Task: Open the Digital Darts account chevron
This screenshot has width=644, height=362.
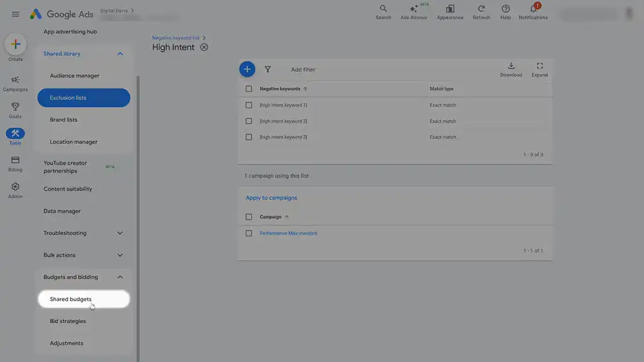Action: [x=132, y=11]
